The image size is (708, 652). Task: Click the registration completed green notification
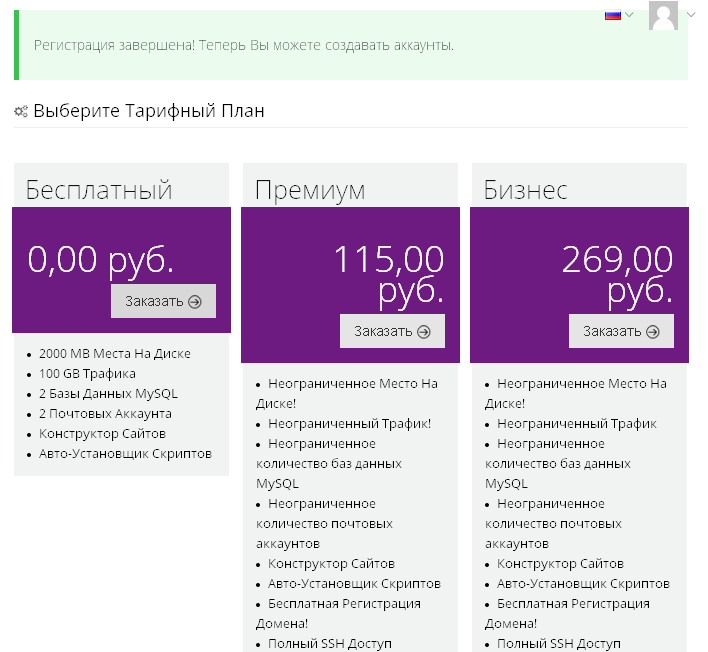pyautogui.click(x=351, y=45)
